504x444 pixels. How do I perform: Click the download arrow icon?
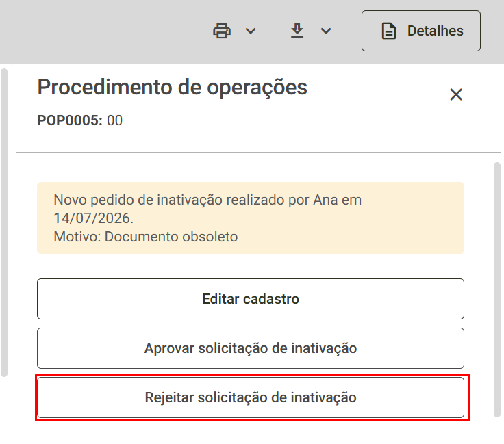click(297, 31)
